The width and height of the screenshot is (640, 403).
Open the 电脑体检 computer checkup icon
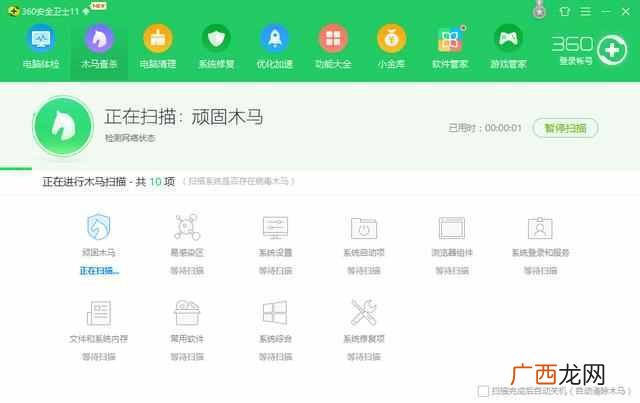41,38
